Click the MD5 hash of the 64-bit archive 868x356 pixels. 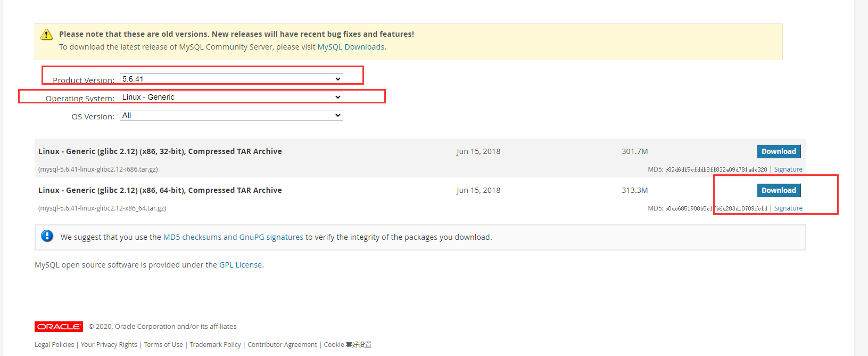[716, 208]
